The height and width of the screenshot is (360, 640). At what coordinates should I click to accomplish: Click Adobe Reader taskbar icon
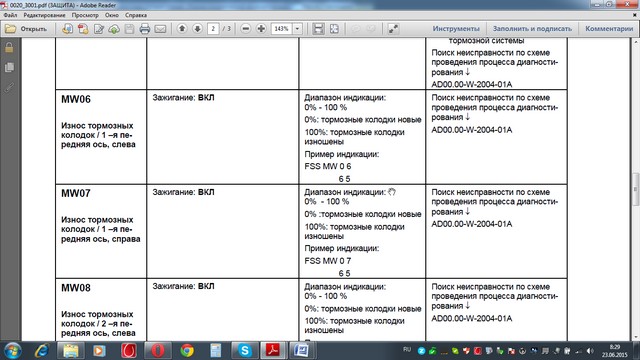click(273, 351)
